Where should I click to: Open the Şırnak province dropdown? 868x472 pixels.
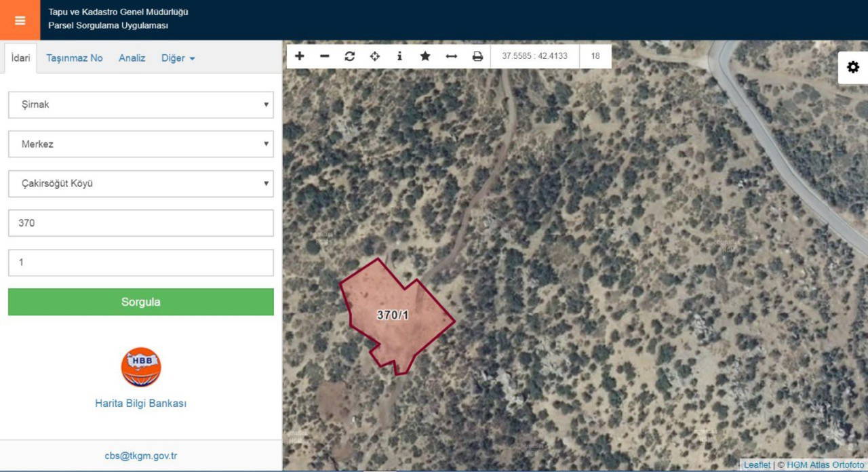pos(141,105)
